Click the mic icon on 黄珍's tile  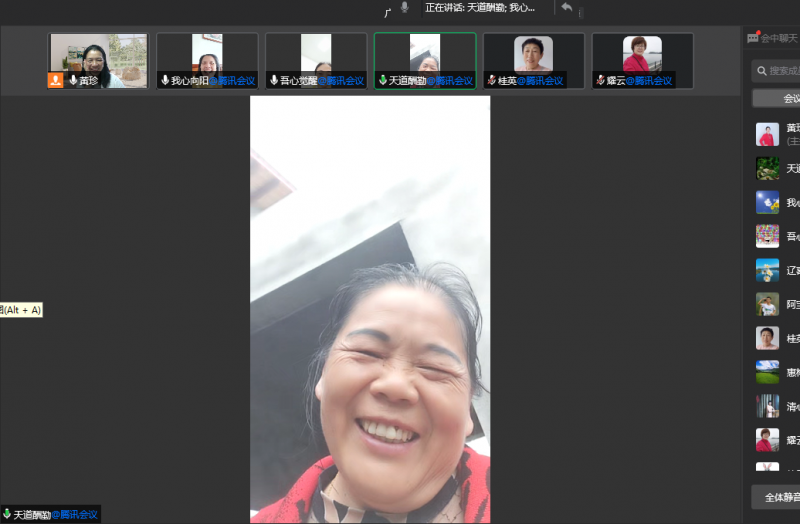(73, 80)
